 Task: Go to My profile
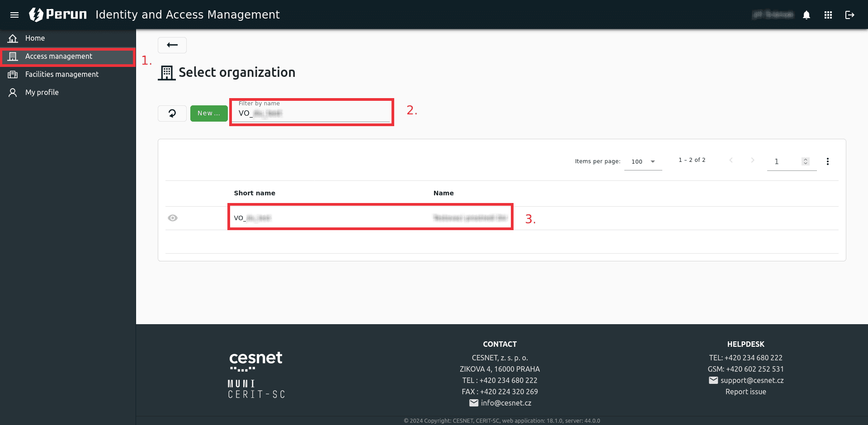pos(42,93)
